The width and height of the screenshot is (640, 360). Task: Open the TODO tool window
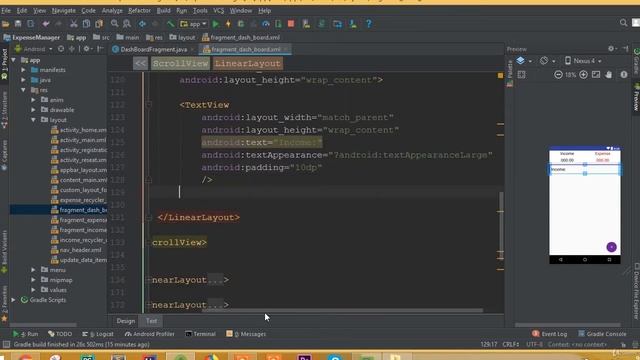pos(60,334)
